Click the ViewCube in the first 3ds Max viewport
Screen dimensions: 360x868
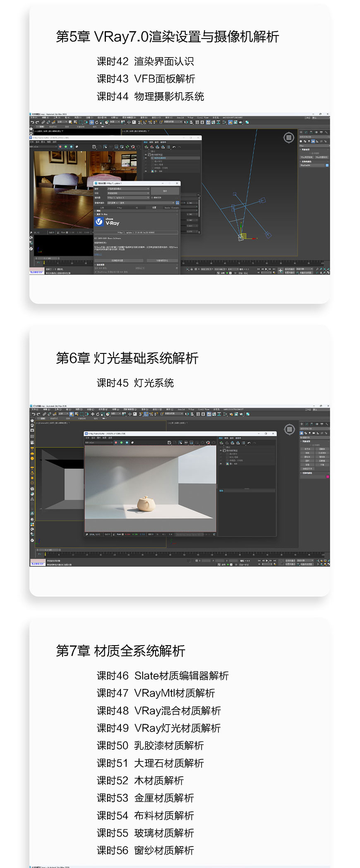(x=289, y=137)
